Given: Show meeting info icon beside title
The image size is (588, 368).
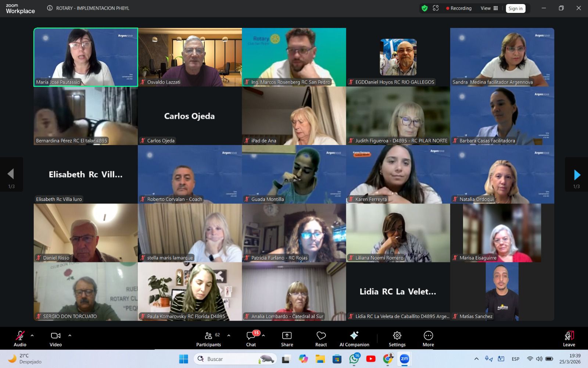Looking at the screenshot, I should coord(50,8).
